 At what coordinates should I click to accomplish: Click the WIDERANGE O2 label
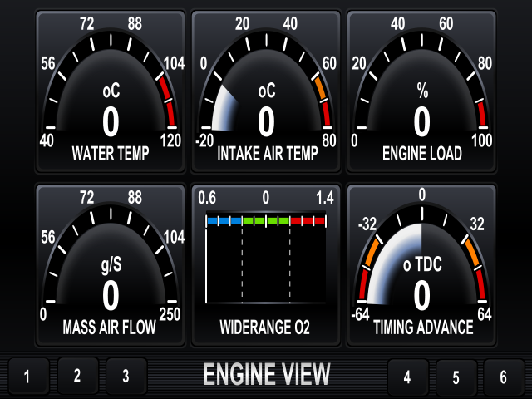coord(265,328)
